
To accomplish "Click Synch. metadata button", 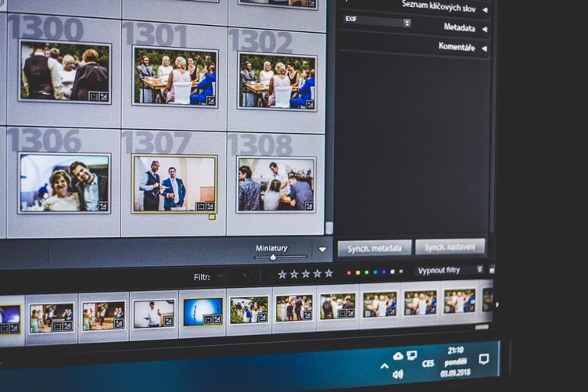I will [375, 248].
